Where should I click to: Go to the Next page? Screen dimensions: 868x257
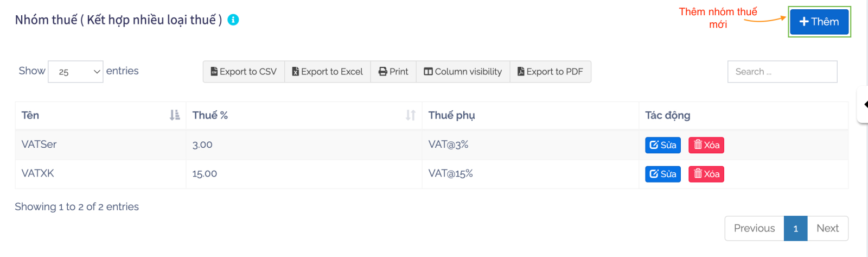point(827,228)
